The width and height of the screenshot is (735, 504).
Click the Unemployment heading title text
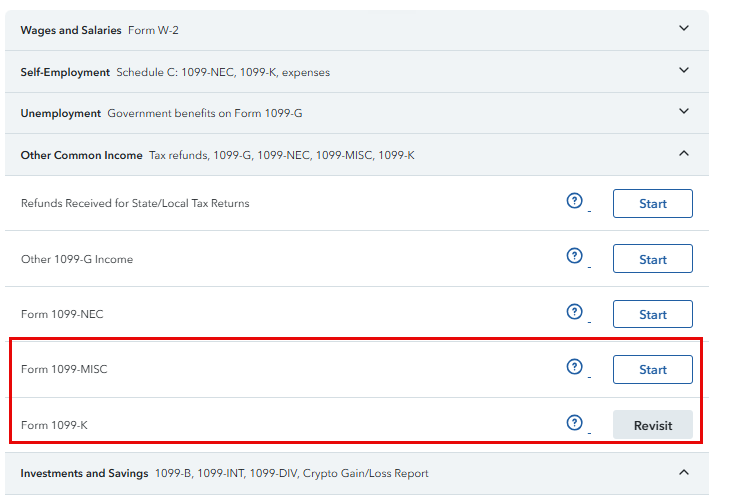60,113
